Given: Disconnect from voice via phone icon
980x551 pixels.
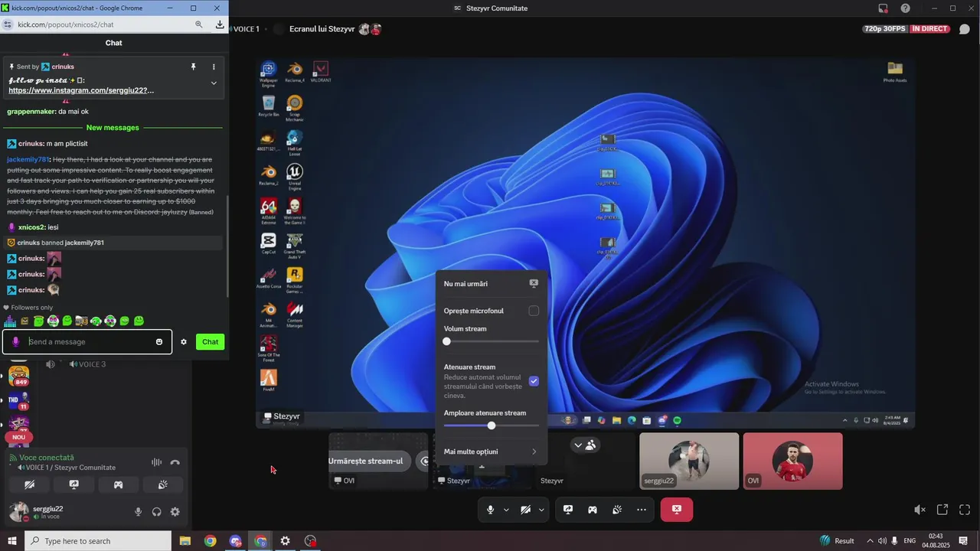Looking at the screenshot, I should (175, 462).
